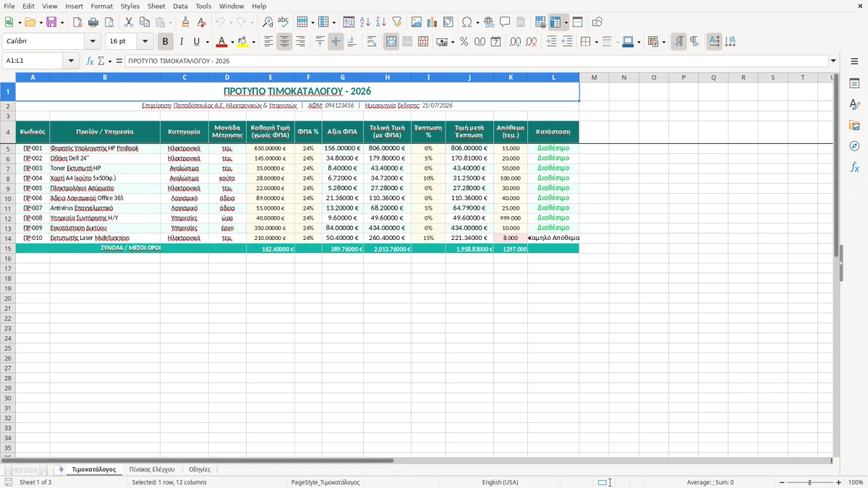Expand the Calibri font name dropdown
Image resolution: width=868 pixels, height=488 pixels.
tap(93, 42)
